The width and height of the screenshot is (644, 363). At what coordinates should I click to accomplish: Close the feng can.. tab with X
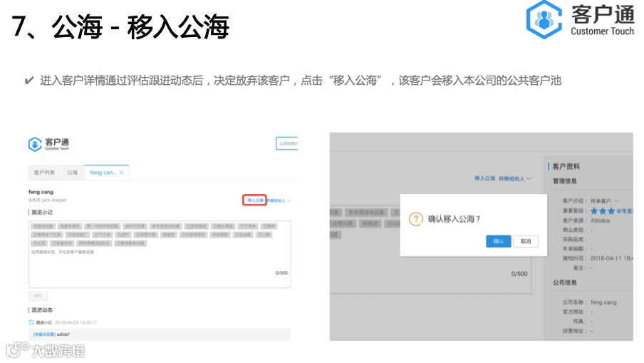coord(121,173)
